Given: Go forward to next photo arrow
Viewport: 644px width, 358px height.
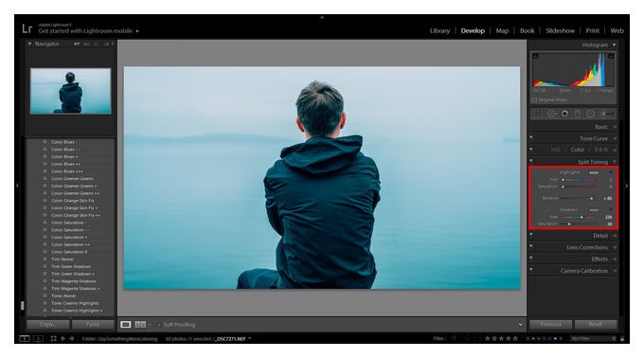Looking at the screenshot, I should tap(72, 339).
